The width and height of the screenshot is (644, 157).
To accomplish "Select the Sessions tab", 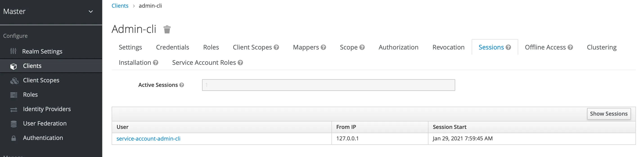I will coord(491,47).
